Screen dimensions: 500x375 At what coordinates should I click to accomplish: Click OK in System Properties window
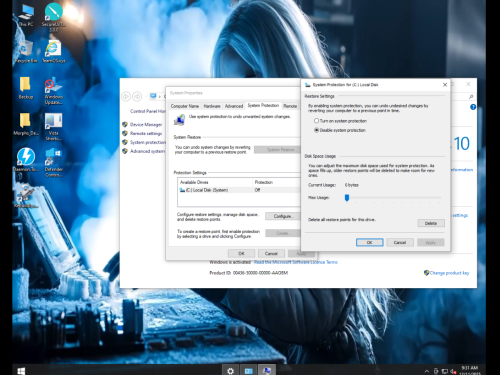(x=241, y=253)
